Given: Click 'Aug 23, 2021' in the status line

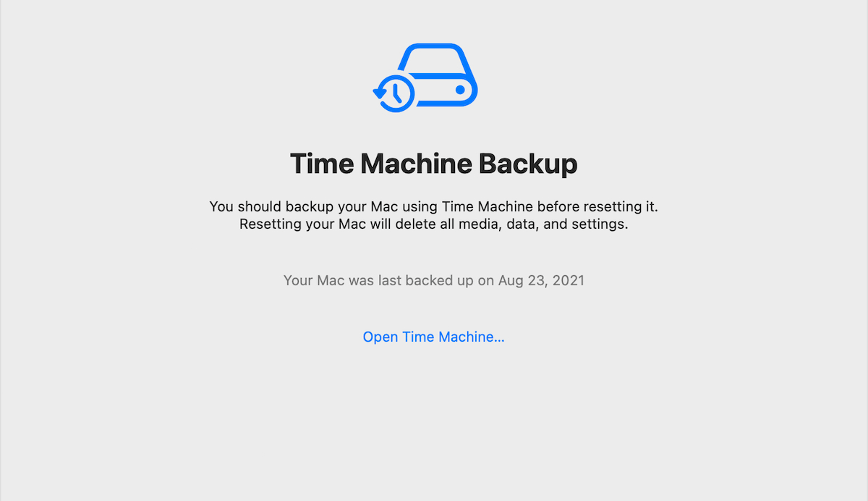Looking at the screenshot, I should coord(541,280).
